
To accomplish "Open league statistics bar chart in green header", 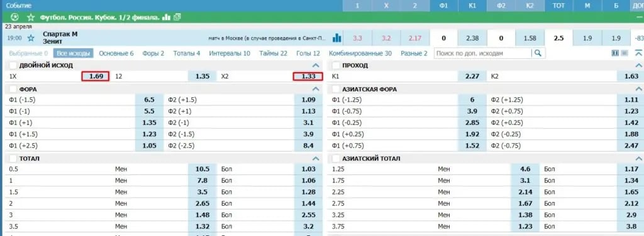I will (x=166, y=17).
